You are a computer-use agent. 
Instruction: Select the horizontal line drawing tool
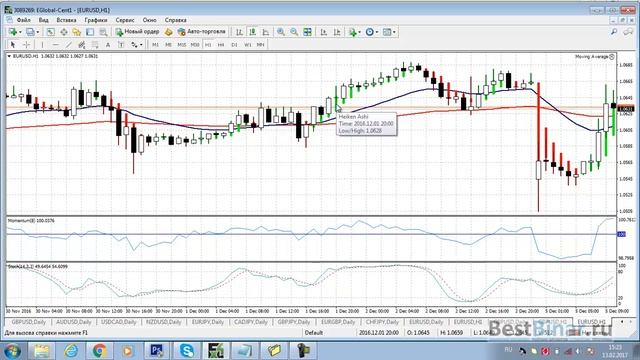click(56, 44)
